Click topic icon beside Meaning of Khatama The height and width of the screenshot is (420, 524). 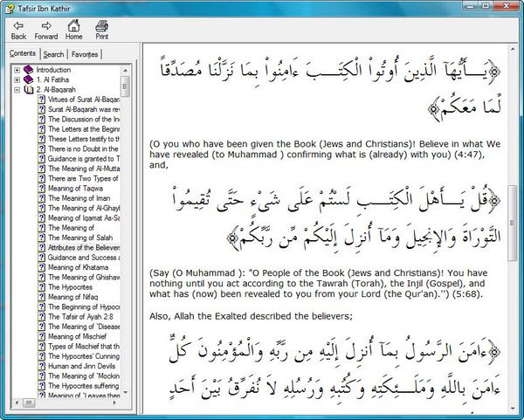pos(41,267)
